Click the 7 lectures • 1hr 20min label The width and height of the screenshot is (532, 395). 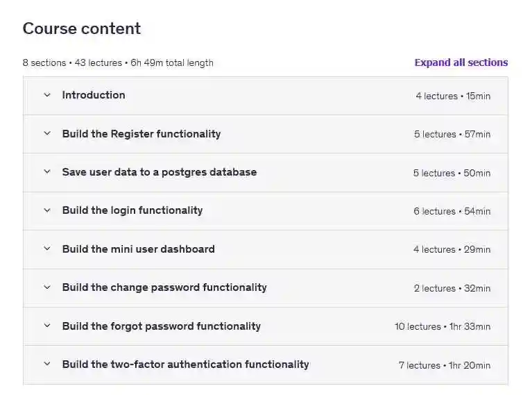(444, 365)
